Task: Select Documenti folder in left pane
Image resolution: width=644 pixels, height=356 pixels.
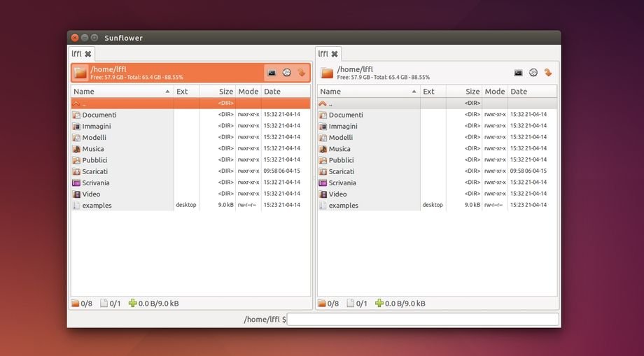Action: tap(99, 115)
